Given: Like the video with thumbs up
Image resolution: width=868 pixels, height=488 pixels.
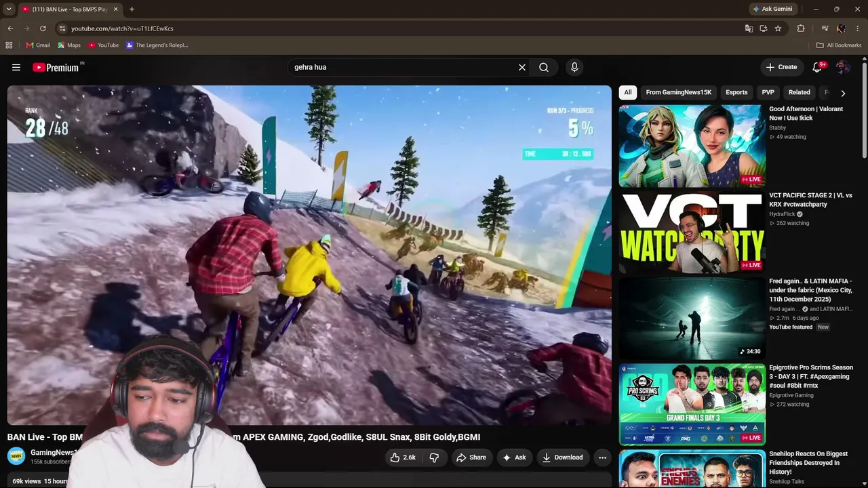Looking at the screenshot, I should pyautogui.click(x=402, y=457).
